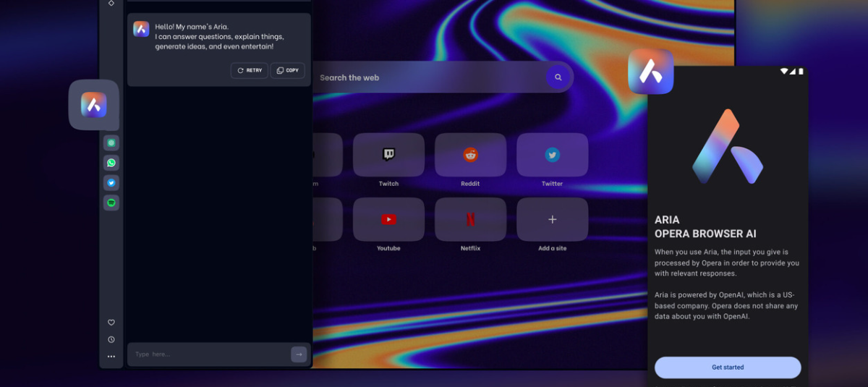868x387 pixels.
Task: Click the 'Add a site' tile
Action: tap(552, 219)
